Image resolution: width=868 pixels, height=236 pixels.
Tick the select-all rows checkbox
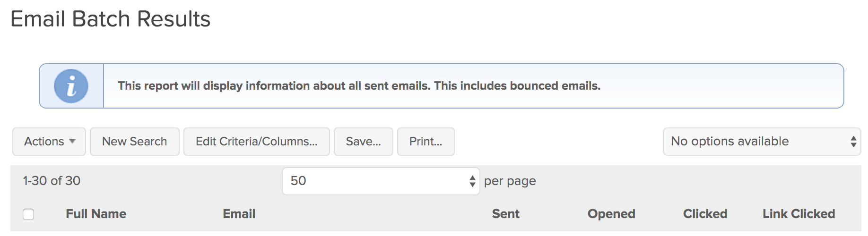point(28,214)
